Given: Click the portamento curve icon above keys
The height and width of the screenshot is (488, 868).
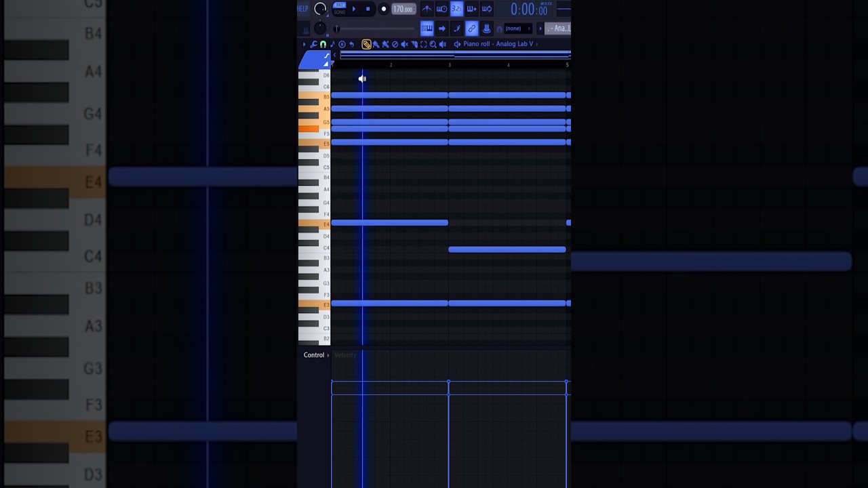Looking at the screenshot, I should click(327, 56).
